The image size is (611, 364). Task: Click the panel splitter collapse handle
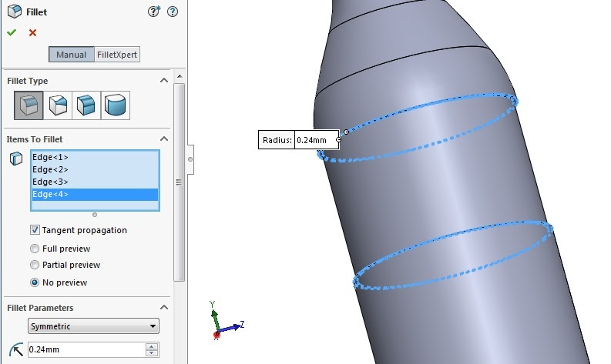[x=190, y=159]
